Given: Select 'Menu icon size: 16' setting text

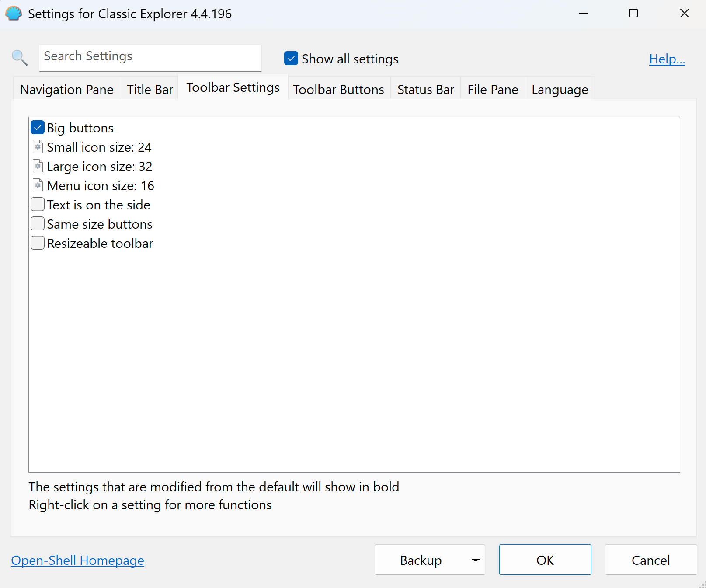Looking at the screenshot, I should (101, 186).
